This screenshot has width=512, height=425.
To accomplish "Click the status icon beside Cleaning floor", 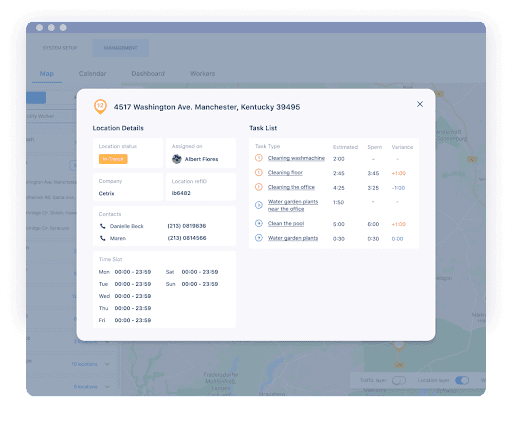I will tap(259, 172).
